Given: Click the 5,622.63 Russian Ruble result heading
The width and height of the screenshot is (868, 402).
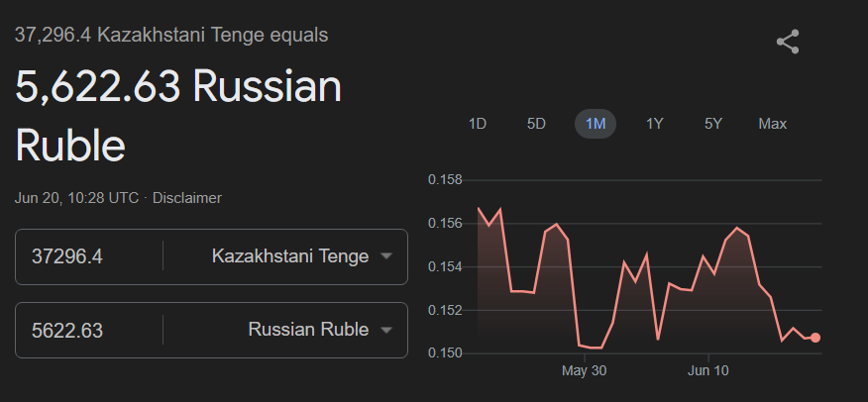Looking at the screenshot, I should pyautogui.click(x=178, y=117).
